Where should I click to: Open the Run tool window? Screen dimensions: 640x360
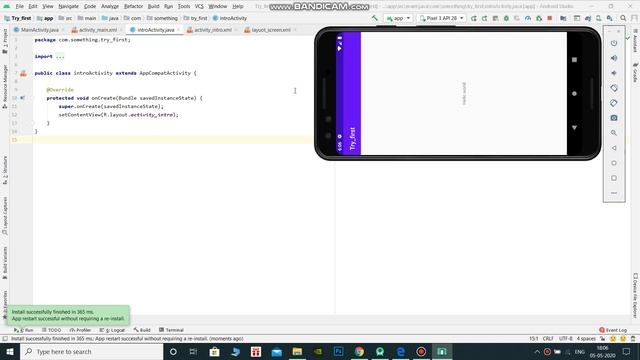[x=24, y=330]
